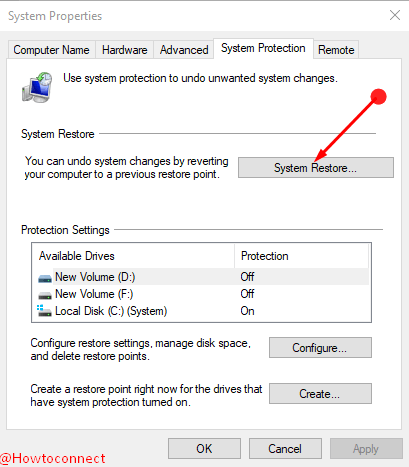409x467 pixels.
Task: Click the New Volume (F:) drive icon
Action: 45,295
